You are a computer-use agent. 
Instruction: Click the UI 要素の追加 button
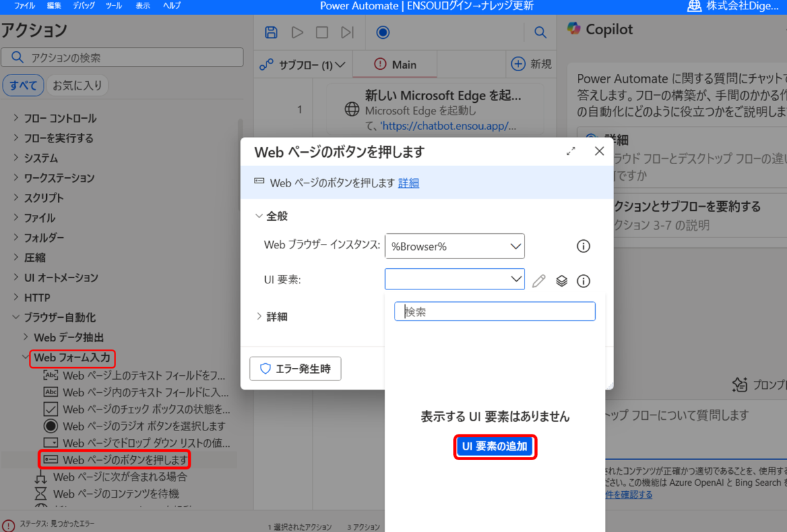click(x=495, y=446)
